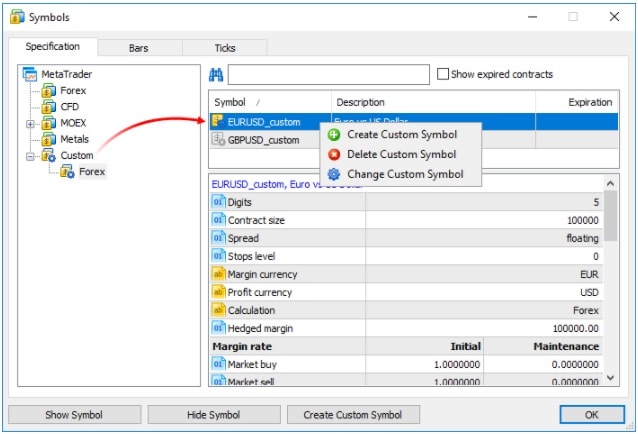Click the Margin currency property icon

pos(218,274)
